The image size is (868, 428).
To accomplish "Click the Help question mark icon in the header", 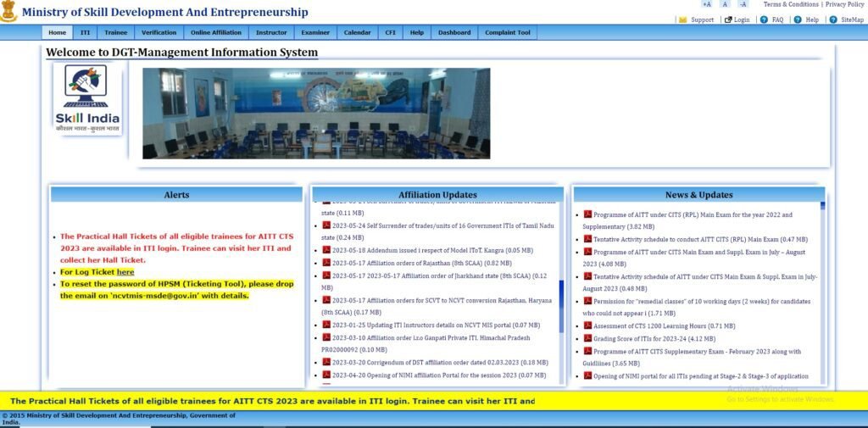I will [798, 19].
